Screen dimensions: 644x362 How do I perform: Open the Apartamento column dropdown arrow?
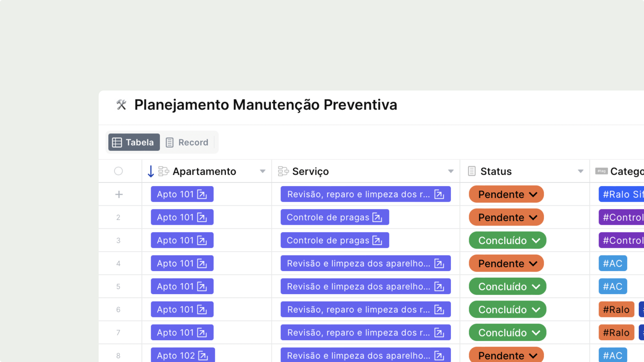(x=263, y=171)
